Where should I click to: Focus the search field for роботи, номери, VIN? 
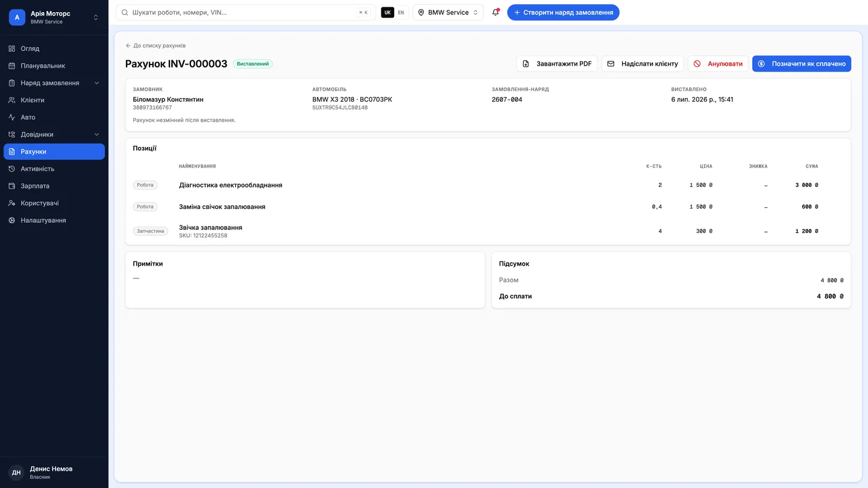(x=245, y=12)
